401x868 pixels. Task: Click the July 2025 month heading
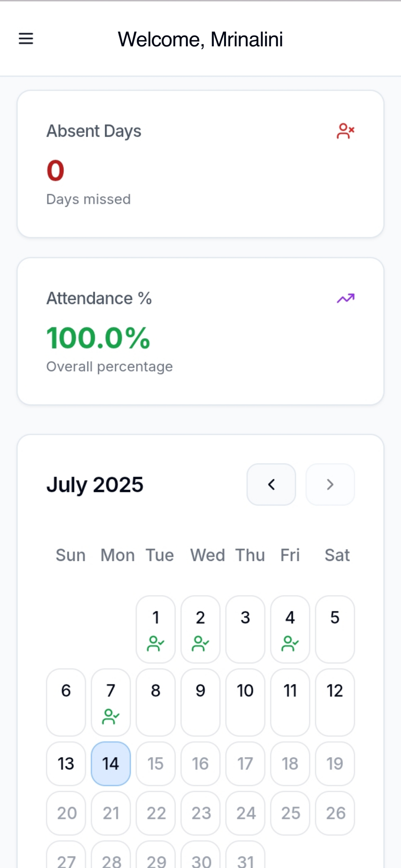pos(95,484)
